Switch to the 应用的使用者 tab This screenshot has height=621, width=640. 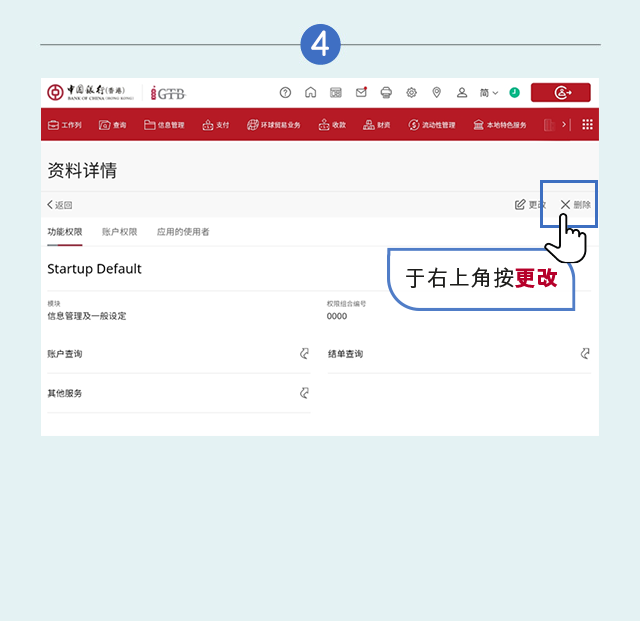183,232
